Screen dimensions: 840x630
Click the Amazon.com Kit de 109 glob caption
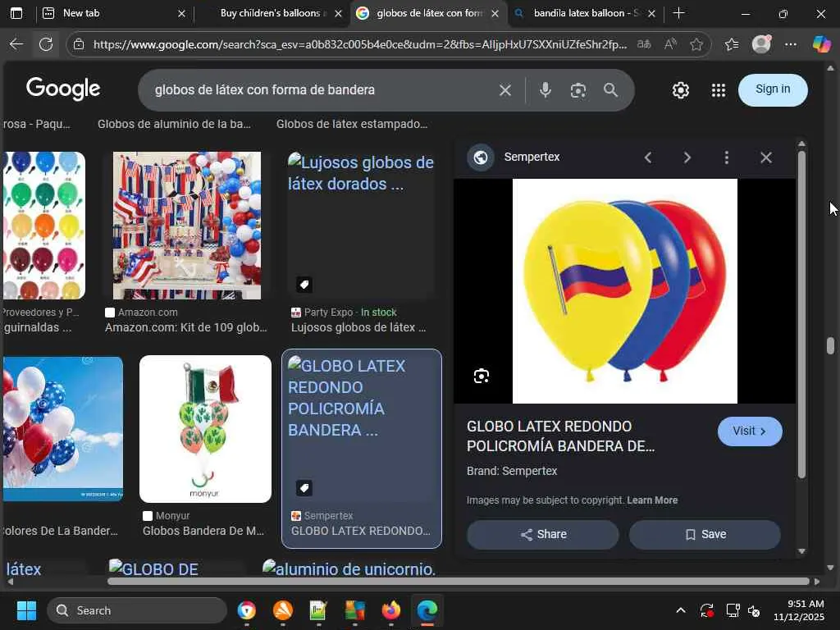point(186,327)
